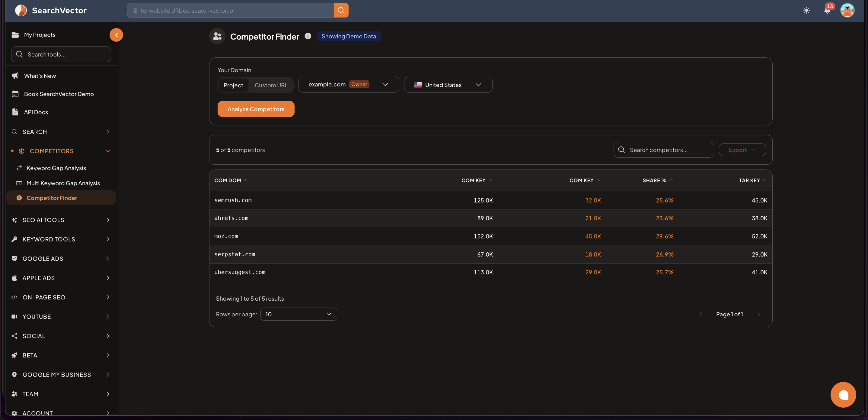This screenshot has width=868, height=420.
Task: Collapse the COMPETITORS sidebar section
Action: click(x=61, y=151)
